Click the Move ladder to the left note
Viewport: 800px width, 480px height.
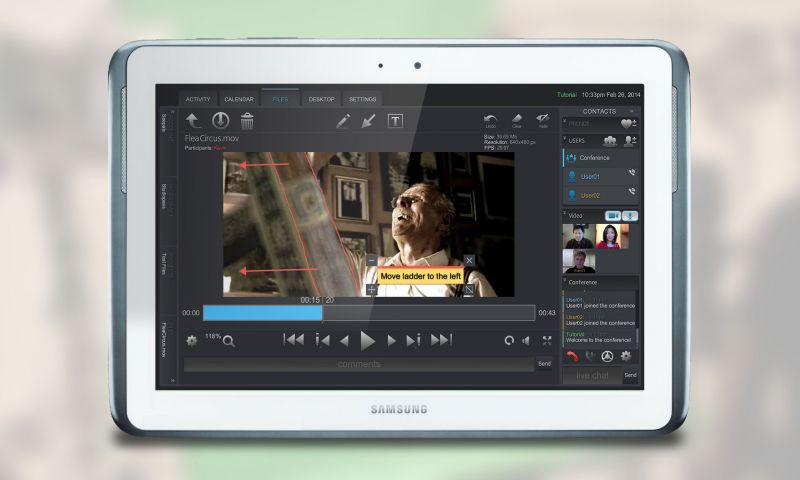[x=420, y=276]
